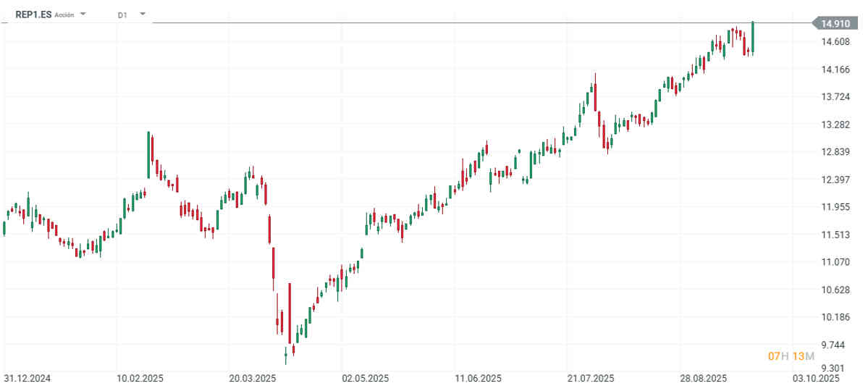Viewport: 868px width, 391px height.
Task: Expand the D1 timeframe dropdown arrow
Action: (143, 14)
